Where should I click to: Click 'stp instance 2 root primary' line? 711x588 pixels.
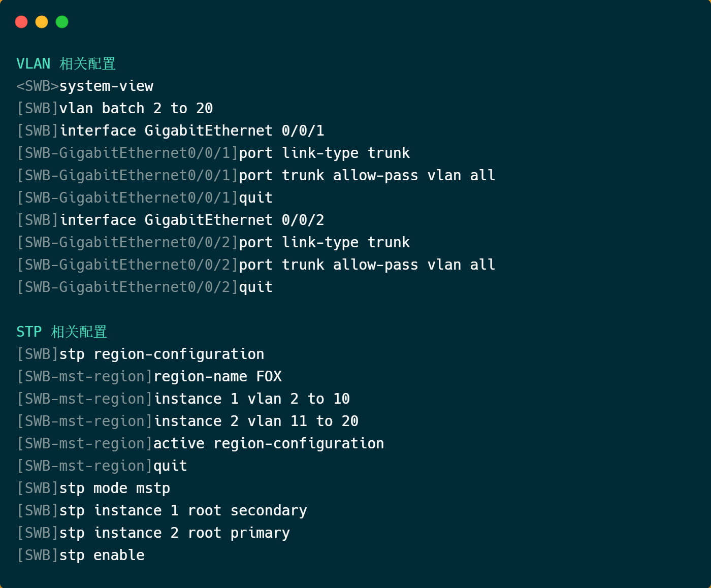[x=153, y=533]
